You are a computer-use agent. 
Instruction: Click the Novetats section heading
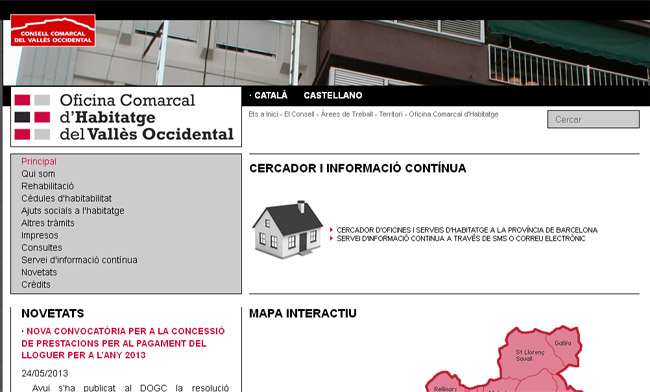click(x=53, y=313)
